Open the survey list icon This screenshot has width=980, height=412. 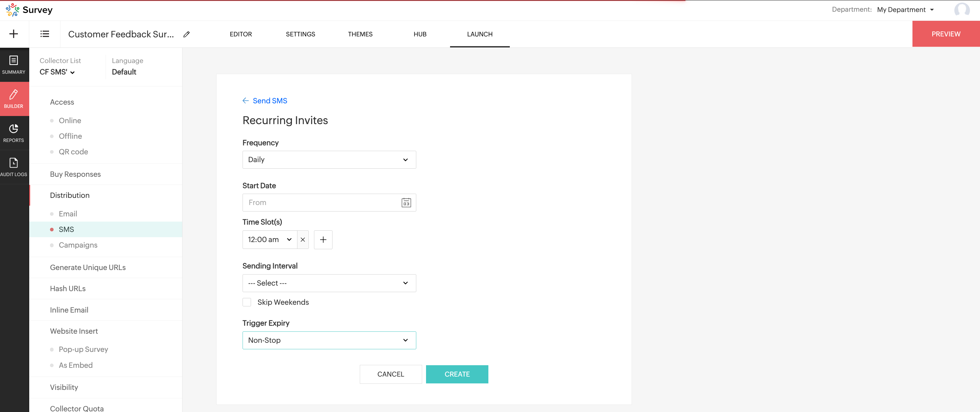click(44, 34)
